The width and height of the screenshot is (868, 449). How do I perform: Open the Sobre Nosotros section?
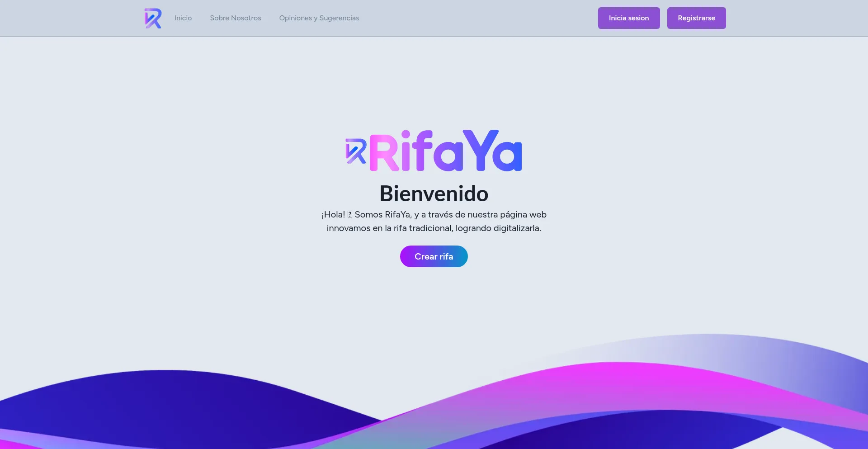pos(235,18)
